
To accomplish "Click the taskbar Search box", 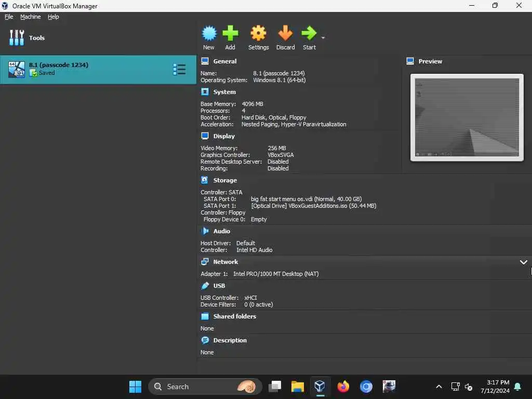I will (x=205, y=387).
